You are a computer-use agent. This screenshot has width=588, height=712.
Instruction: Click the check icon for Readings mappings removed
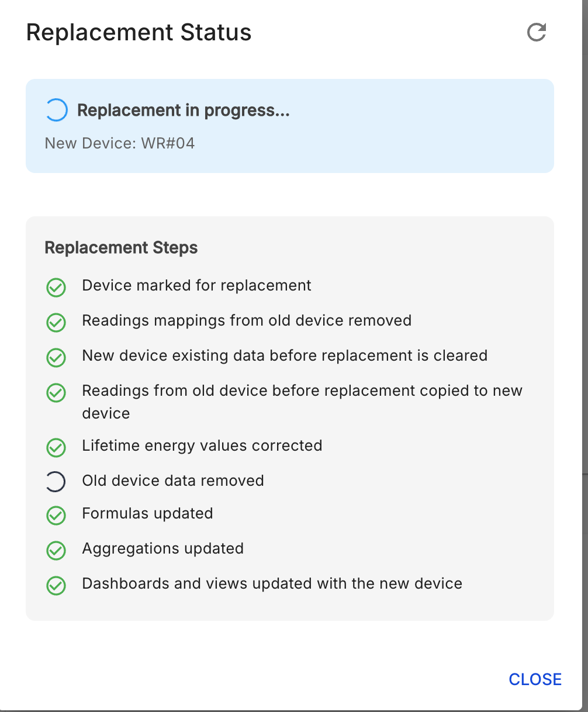56,323
